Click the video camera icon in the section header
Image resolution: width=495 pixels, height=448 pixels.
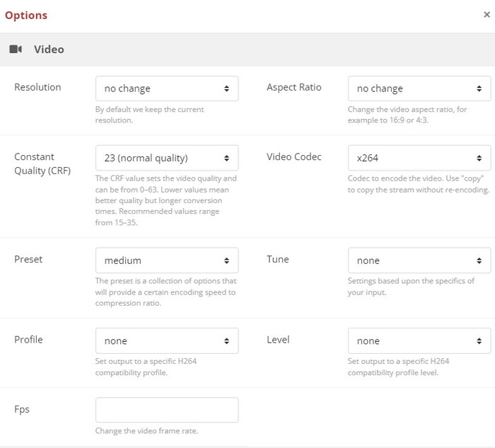click(16, 50)
